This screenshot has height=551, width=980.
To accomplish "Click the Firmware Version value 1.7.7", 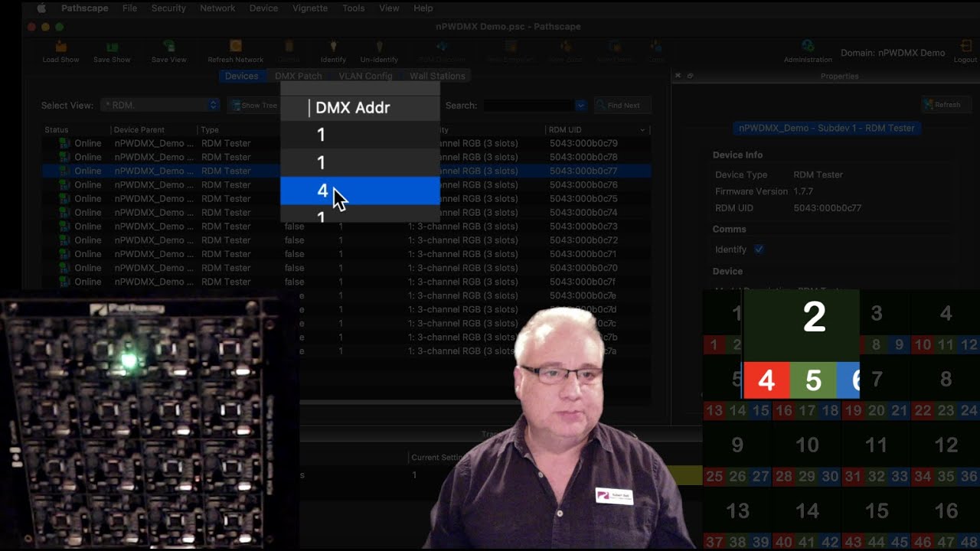I will [802, 191].
